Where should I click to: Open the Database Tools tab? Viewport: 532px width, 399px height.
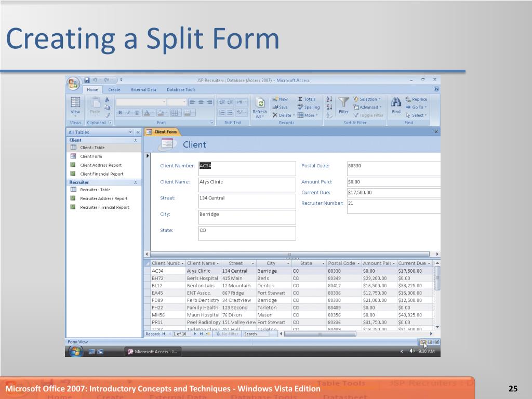pos(181,89)
